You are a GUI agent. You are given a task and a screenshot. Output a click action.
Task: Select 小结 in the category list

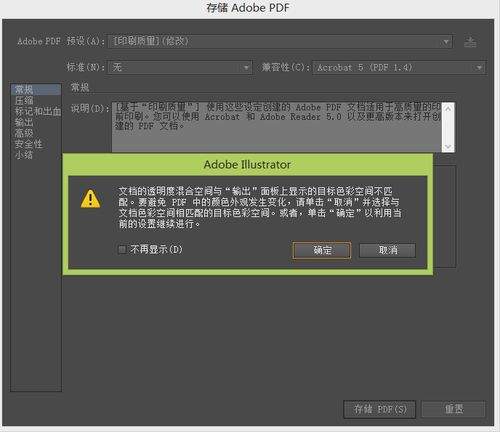pos(24,155)
